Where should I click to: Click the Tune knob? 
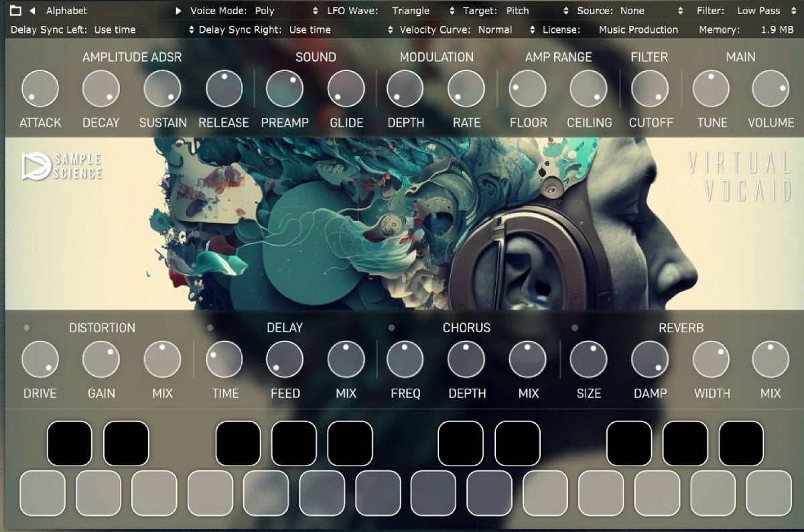(x=711, y=88)
